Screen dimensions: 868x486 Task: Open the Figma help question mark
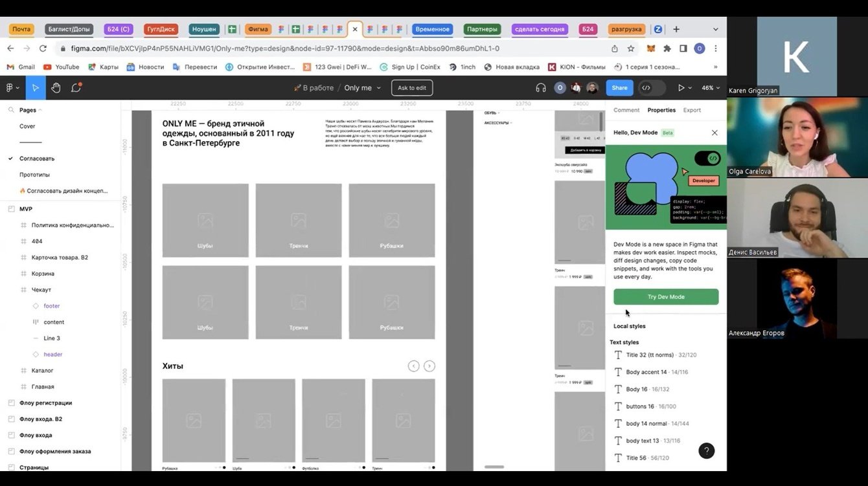coord(706,451)
